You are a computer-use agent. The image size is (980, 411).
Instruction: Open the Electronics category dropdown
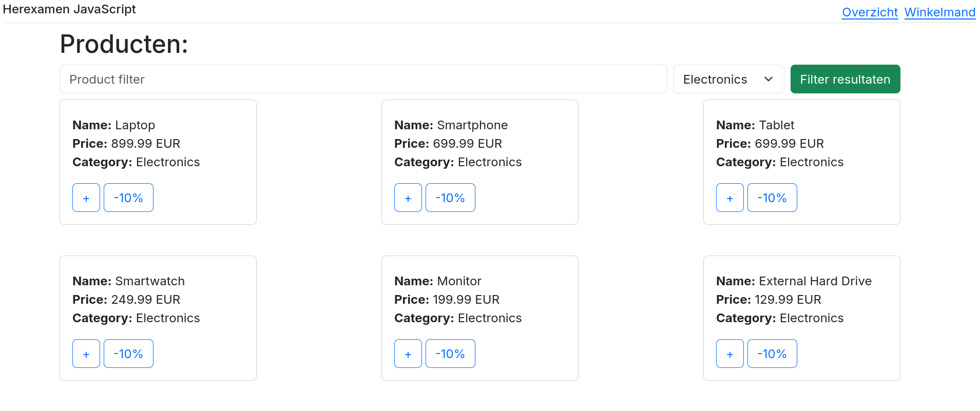[728, 79]
